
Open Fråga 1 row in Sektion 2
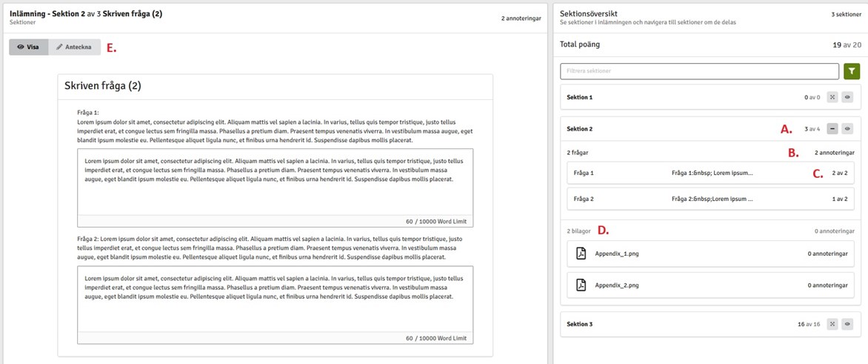(x=710, y=173)
